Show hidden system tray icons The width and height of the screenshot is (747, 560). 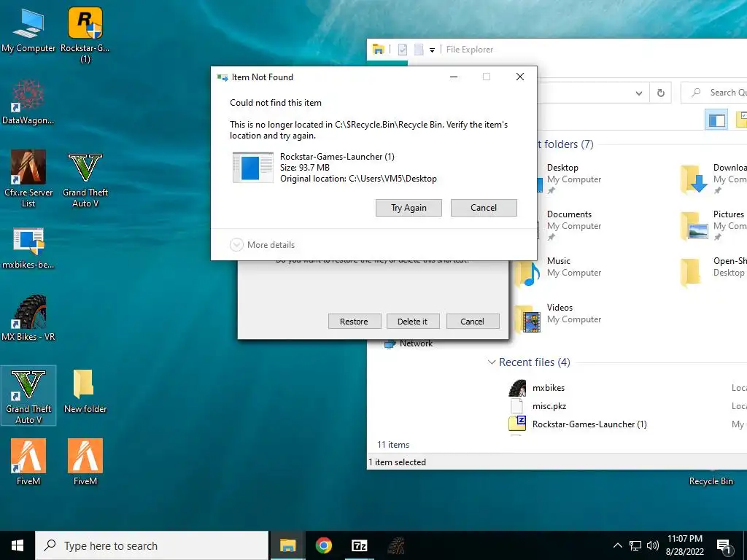pyautogui.click(x=617, y=545)
